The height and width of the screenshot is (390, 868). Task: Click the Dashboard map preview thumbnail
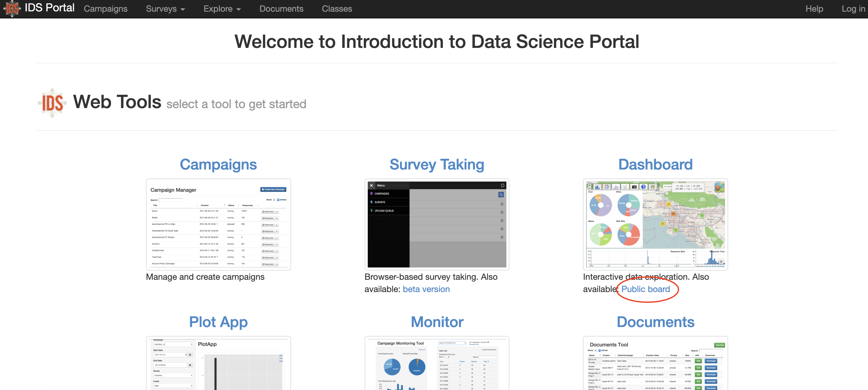coord(655,224)
